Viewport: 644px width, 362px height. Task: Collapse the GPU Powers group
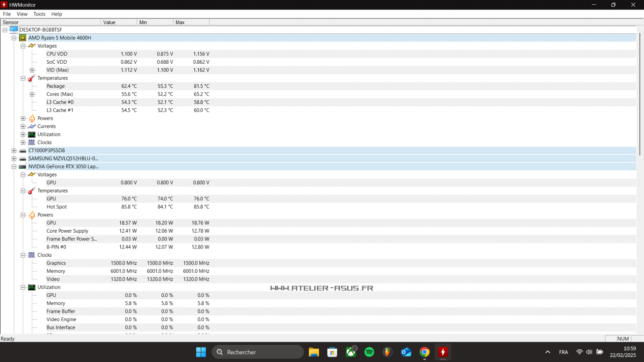click(x=23, y=215)
